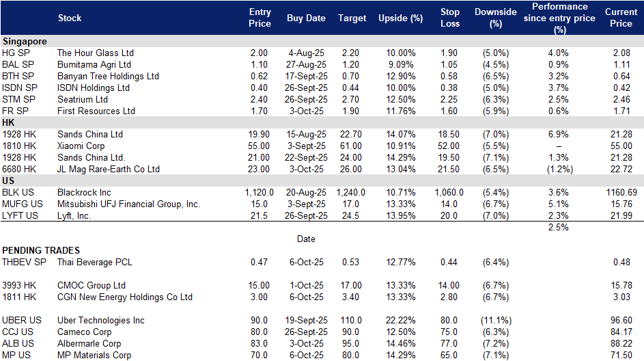
Task: Select MP US current price 71.50
Action: tap(621, 356)
